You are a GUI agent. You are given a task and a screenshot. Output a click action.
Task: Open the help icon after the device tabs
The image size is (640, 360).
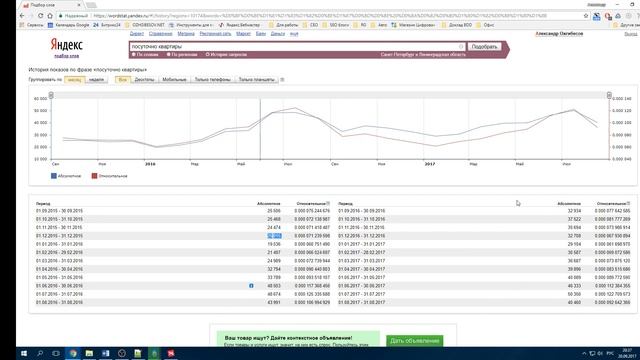pos(282,80)
